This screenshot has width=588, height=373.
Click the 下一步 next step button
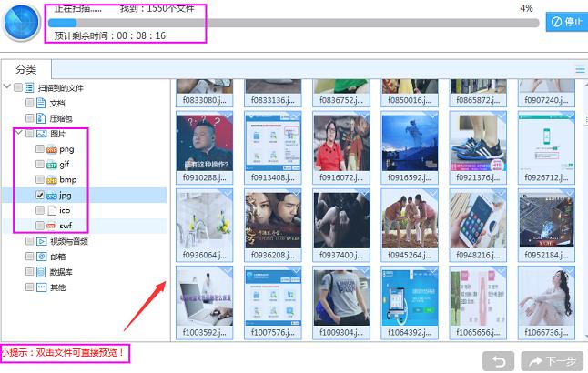[x=552, y=361]
